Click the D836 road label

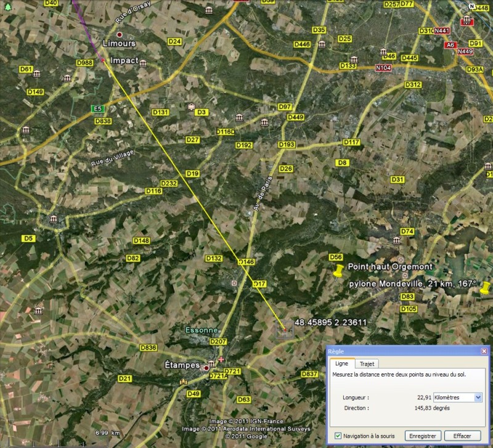(x=149, y=348)
